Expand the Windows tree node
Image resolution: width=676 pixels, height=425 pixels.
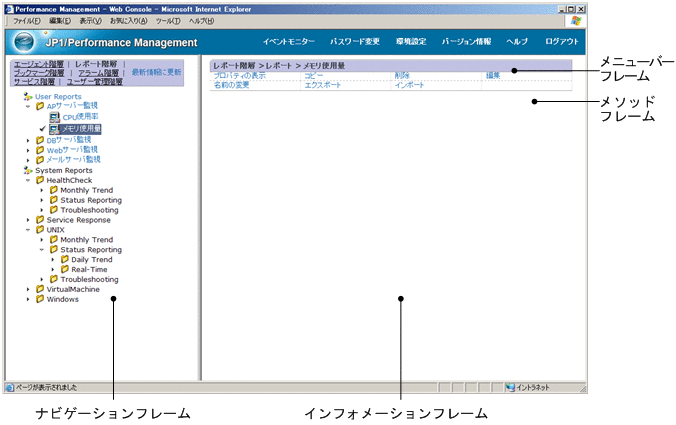pos(28,300)
